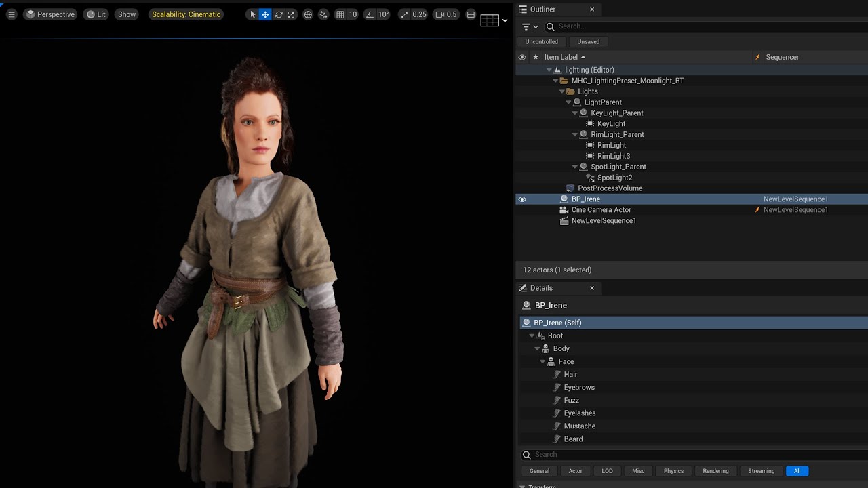This screenshot has width=868, height=488.
Task: Open the Lit view mode menu
Action: [x=96, y=14]
